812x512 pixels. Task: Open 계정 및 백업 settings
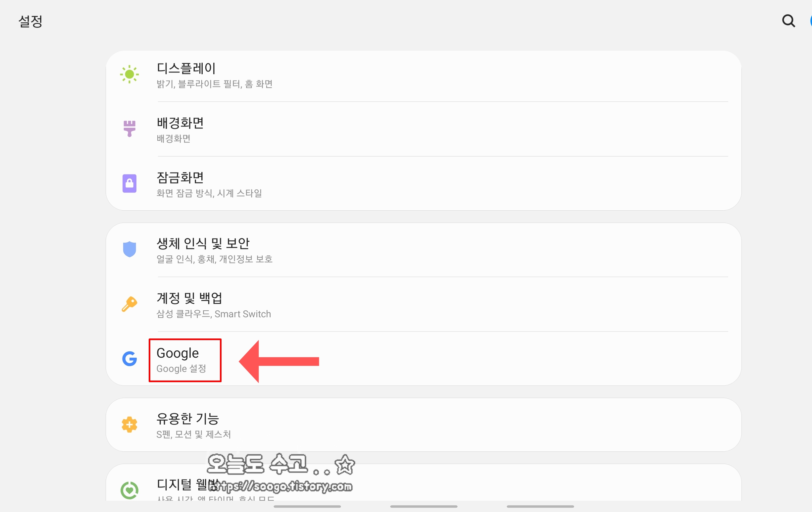pyautogui.click(x=423, y=305)
